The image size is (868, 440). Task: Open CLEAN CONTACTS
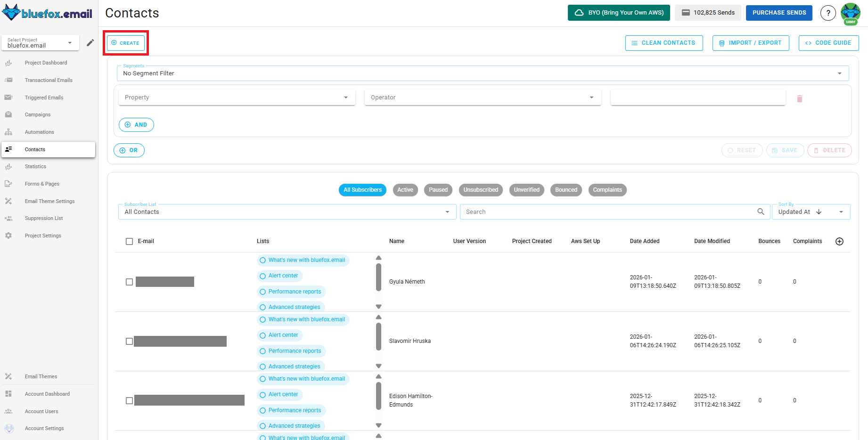664,42
